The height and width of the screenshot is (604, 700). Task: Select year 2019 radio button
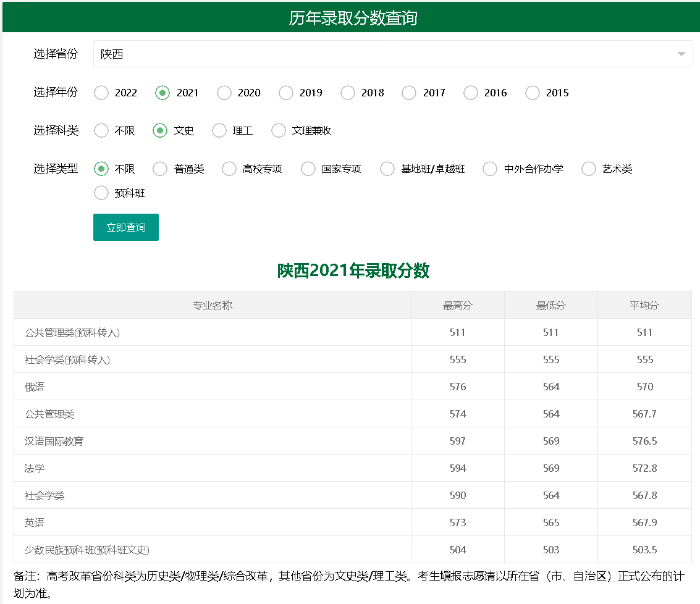285,93
